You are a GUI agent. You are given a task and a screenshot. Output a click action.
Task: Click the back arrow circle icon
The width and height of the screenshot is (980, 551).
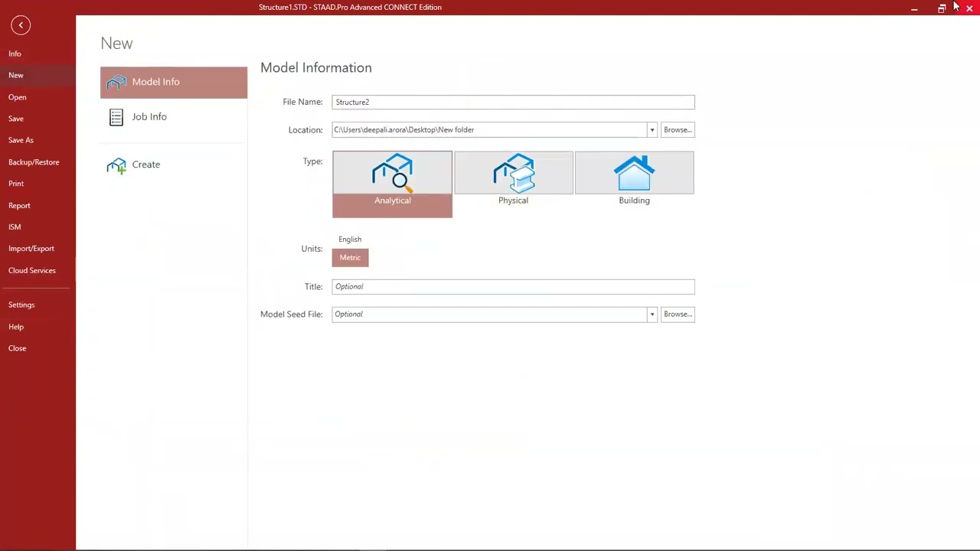tap(21, 25)
